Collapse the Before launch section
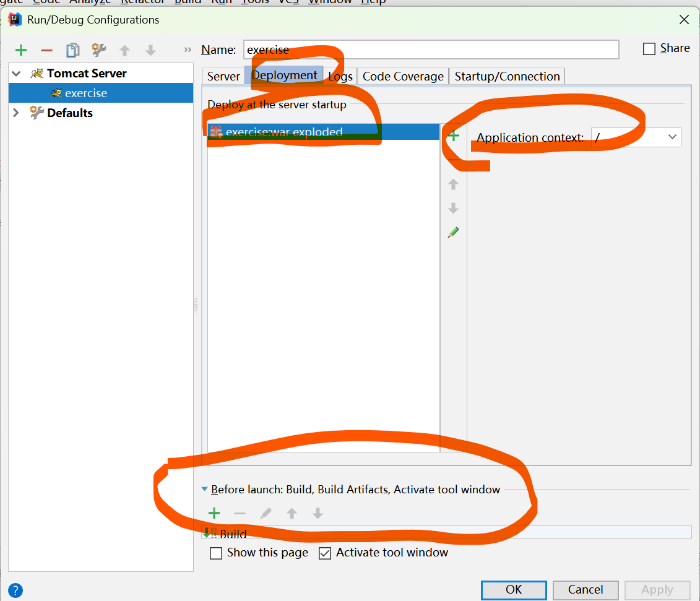This screenshot has height=601, width=700. (204, 490)
